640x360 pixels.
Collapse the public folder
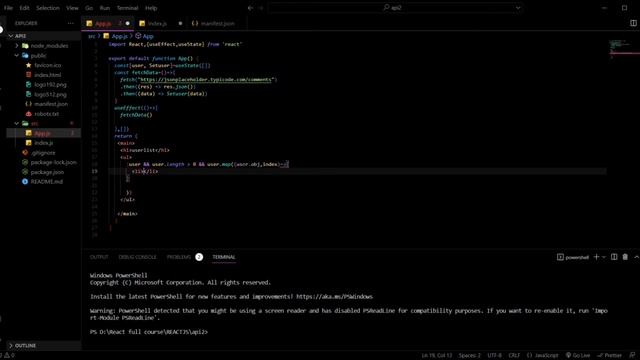44,56
